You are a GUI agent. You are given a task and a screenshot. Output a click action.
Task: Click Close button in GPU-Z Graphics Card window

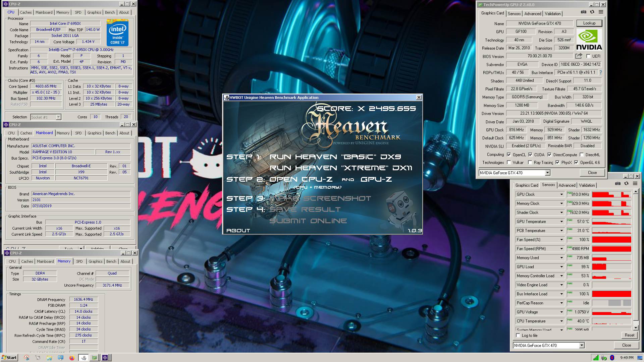[592, 173]
